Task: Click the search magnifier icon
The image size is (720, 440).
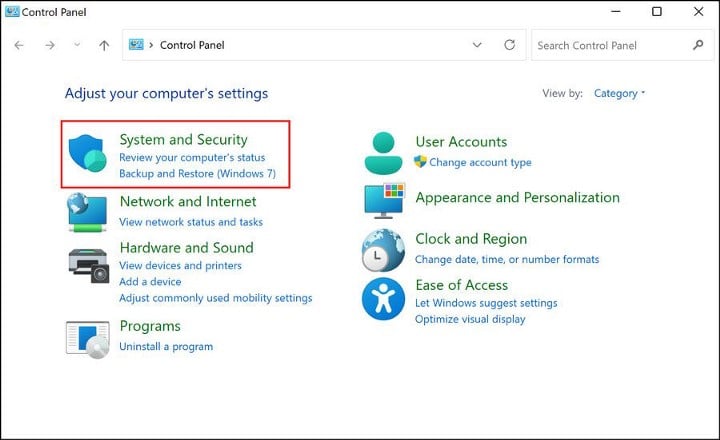Action: coord(698,45)
